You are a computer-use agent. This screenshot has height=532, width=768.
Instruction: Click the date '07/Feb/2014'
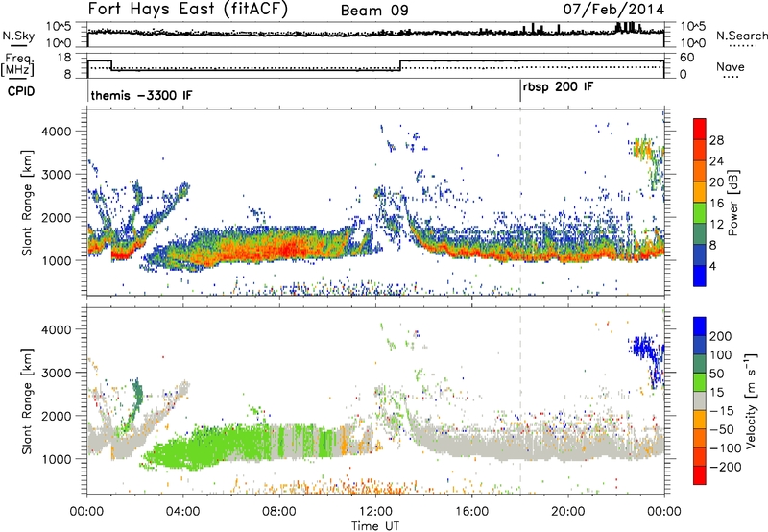[x=613, y=9]
